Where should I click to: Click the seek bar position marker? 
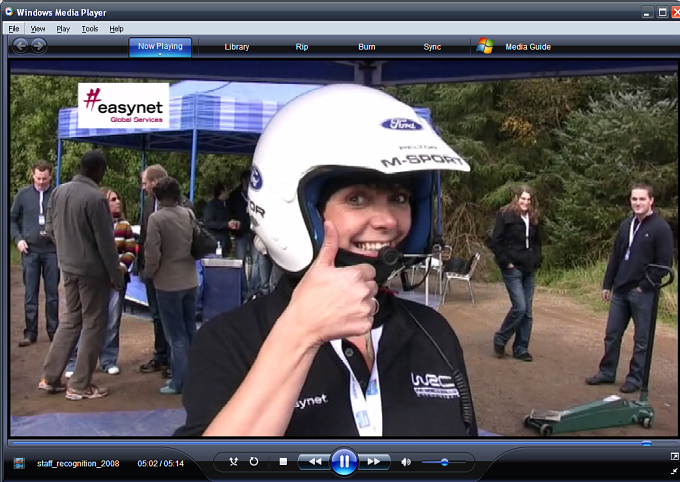click(x=647, y=443)
